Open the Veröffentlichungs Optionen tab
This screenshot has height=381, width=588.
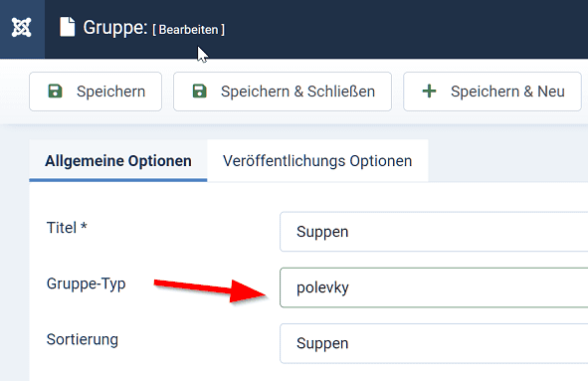(317, 161)
